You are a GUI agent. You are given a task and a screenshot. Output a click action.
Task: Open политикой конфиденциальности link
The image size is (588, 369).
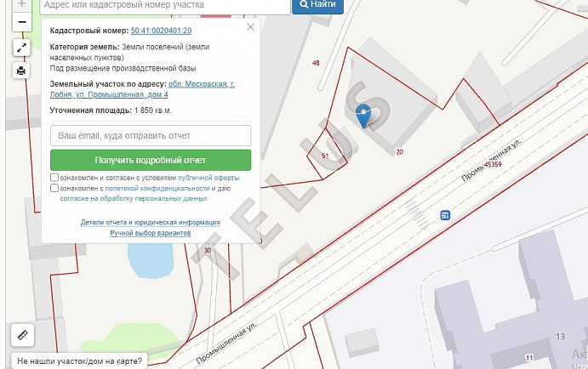pos(157,189)
